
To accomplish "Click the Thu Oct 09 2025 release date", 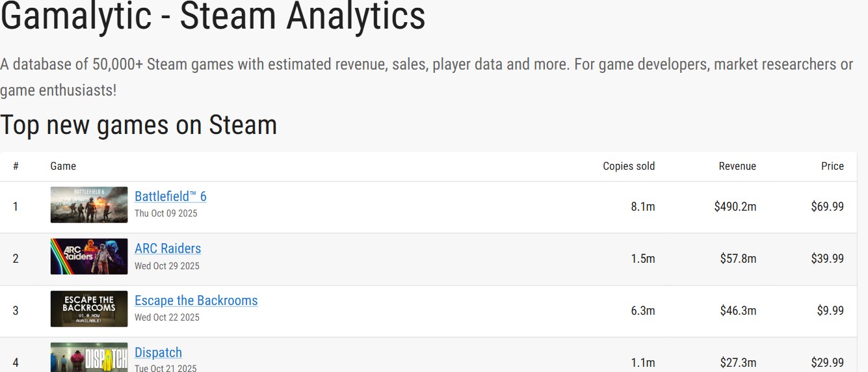I will click(x=166, y=213).
